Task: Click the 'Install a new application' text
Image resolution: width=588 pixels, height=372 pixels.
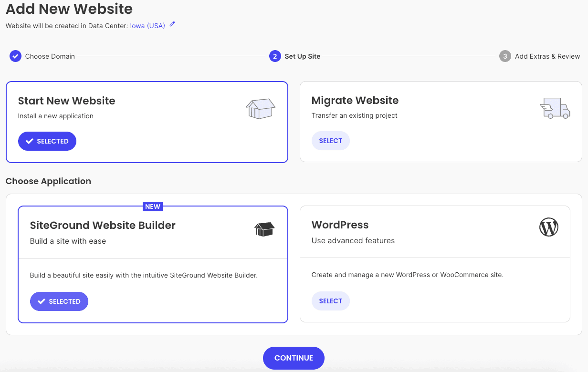Action: [56, 116]
